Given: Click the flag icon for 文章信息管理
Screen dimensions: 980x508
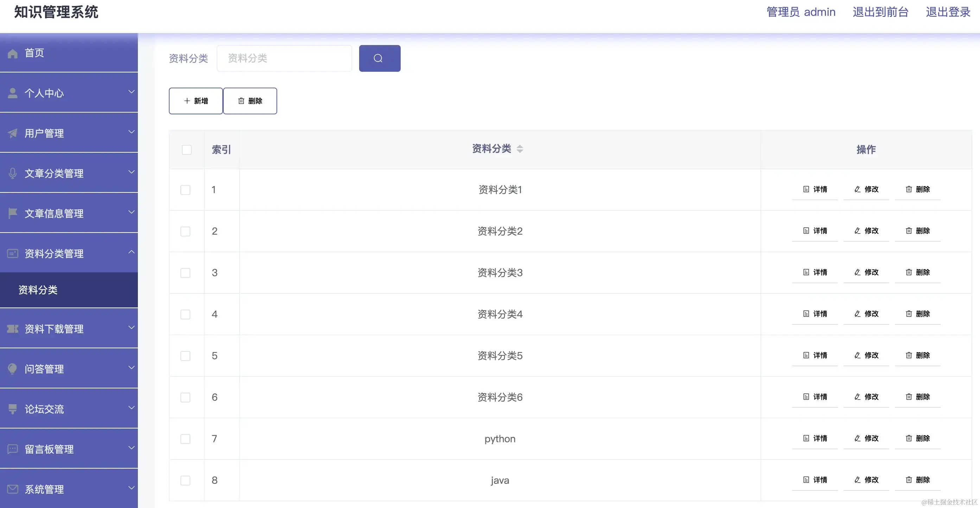Looking at the screenshot, I should click(x=13, y=214).
